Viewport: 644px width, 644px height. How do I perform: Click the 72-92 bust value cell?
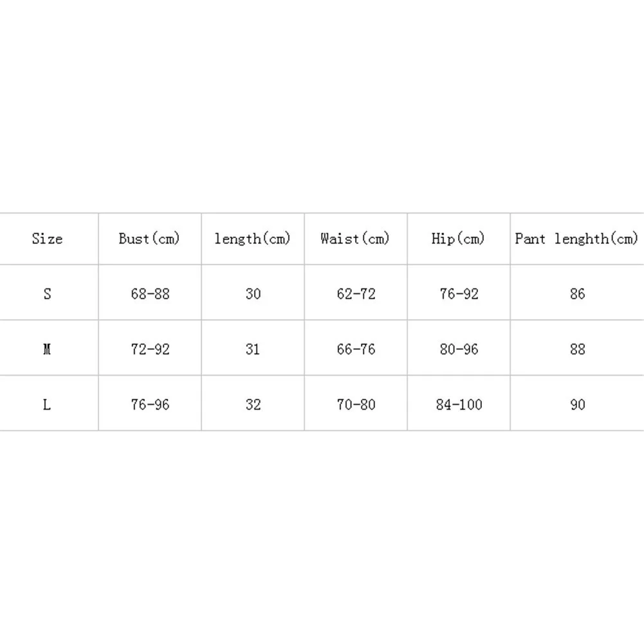pos(150,349)
